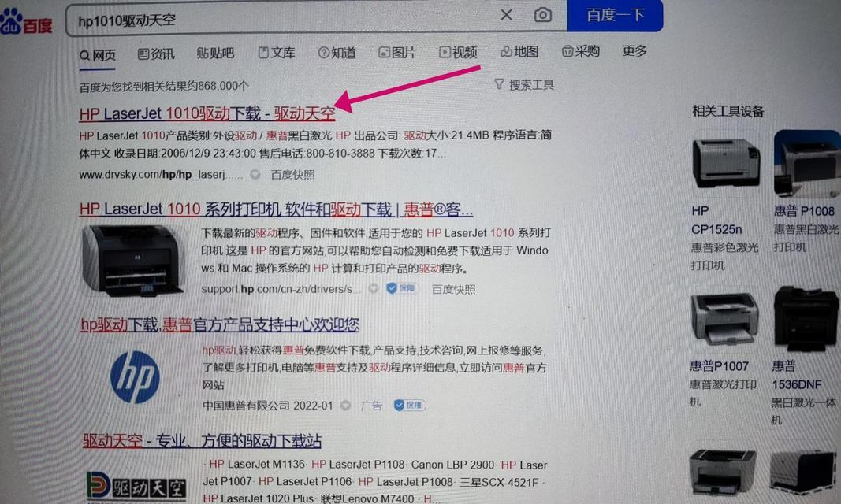Select the 网页 tab
Image resolution: width=841 pixels, height=504 pixels.
pos(98,55)
